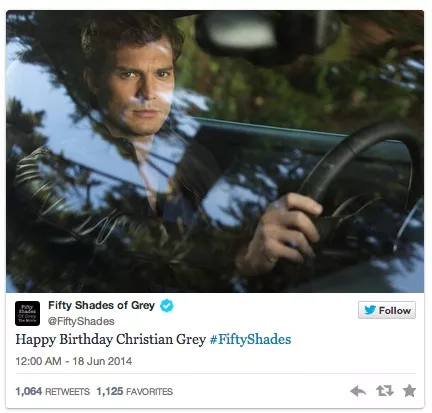
Task: Open the Fifty Shades of Grey account name
Action: point(101,305)
